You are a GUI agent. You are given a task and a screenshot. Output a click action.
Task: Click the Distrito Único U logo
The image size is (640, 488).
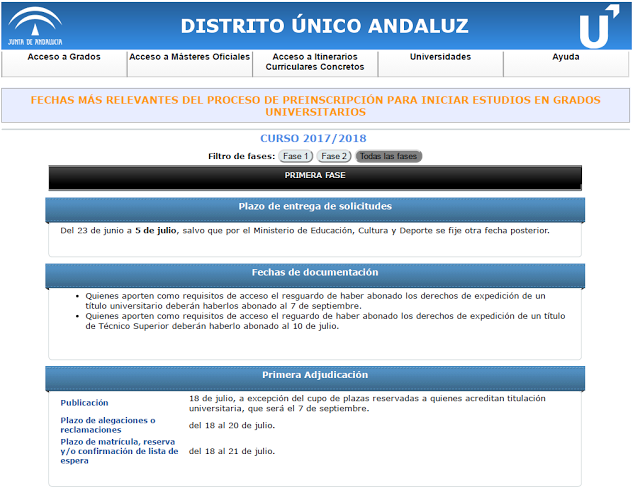click(x=598, y=26)
